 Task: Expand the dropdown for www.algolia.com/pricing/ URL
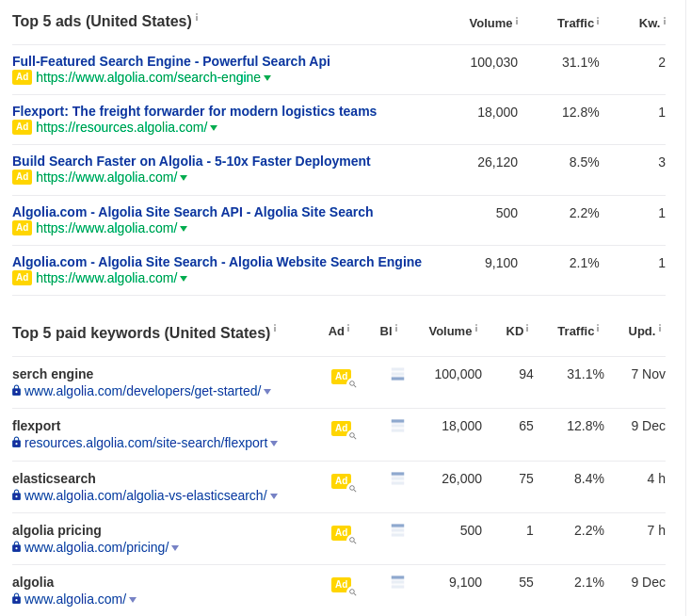pos(175,548)
